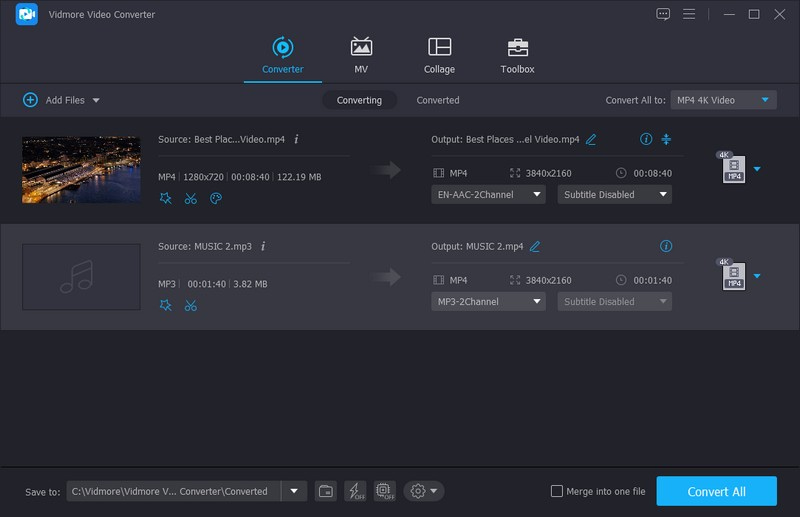Click the Save to path field
The height and width of the screenshot is (517, 800).
tap(173, 491)
